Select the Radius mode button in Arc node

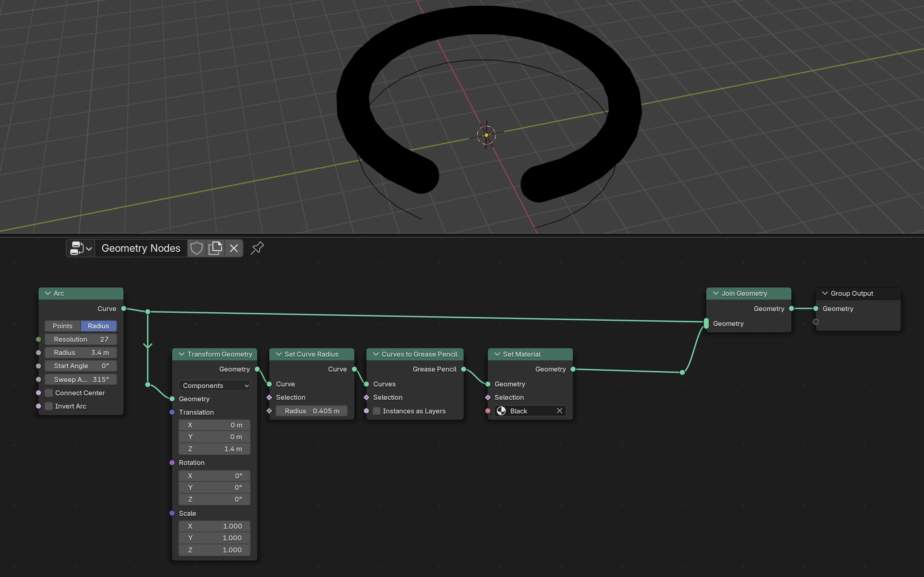98,326
